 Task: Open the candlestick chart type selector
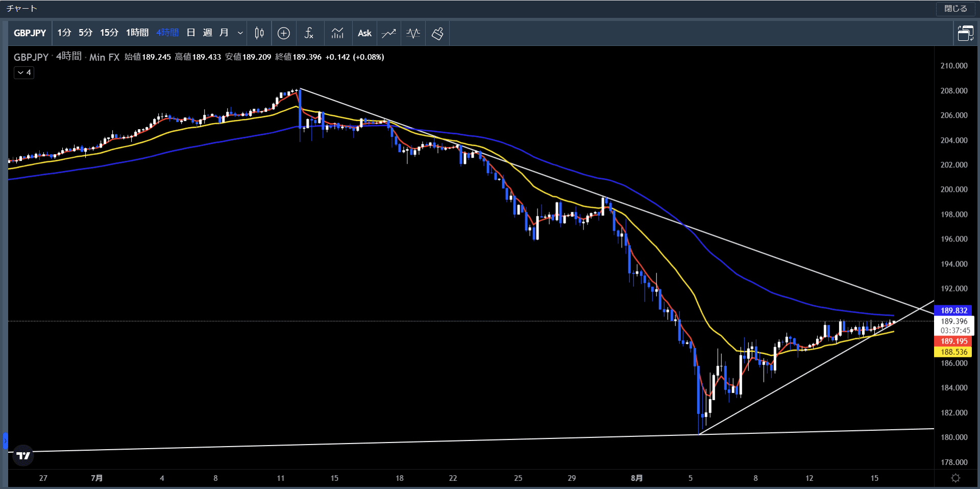259,33
